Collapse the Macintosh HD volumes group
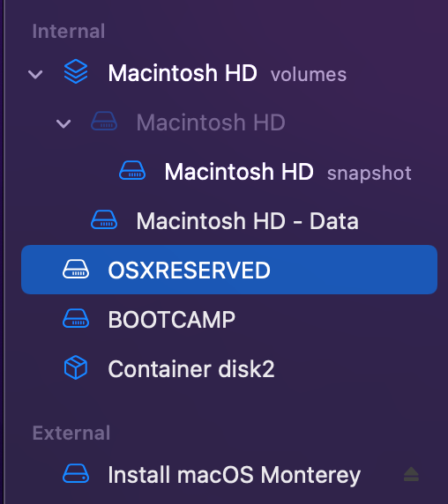The height and width of the screenshot is (504, 448). point(35,75)
